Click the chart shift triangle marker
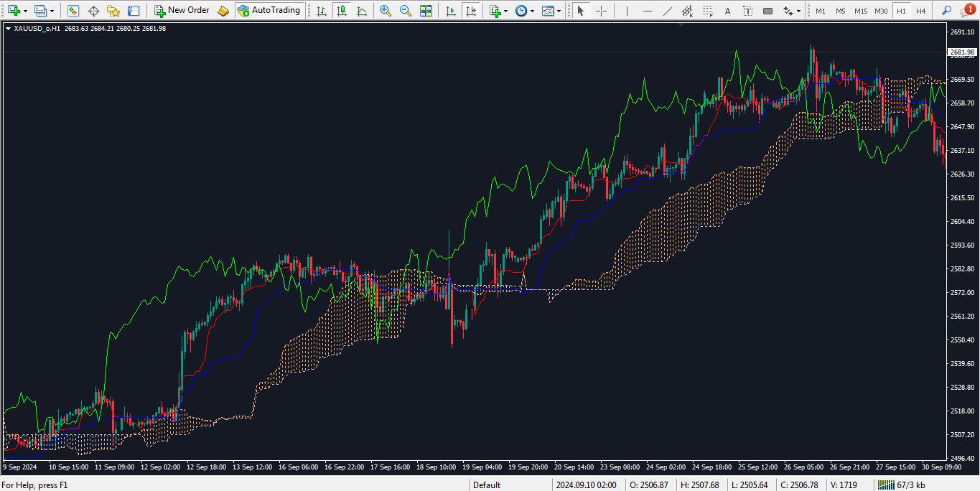Screen dimensions: 980x491 [x=681, y=25]
